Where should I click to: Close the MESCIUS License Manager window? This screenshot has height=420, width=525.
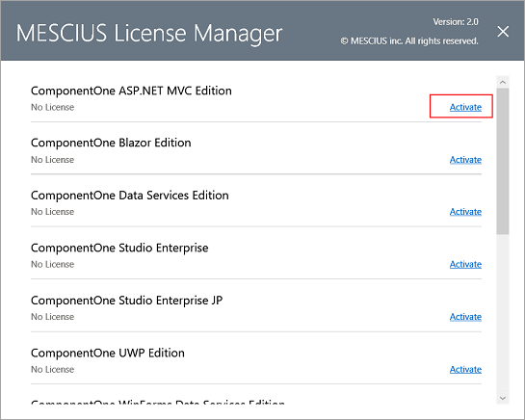coord(503,32)
